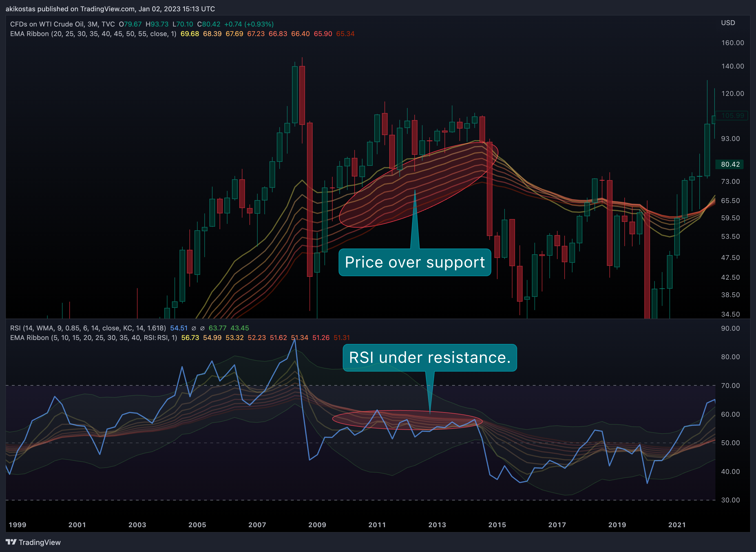
Task: Click the 'Price over support' callout label
Action: coord(415,262)
